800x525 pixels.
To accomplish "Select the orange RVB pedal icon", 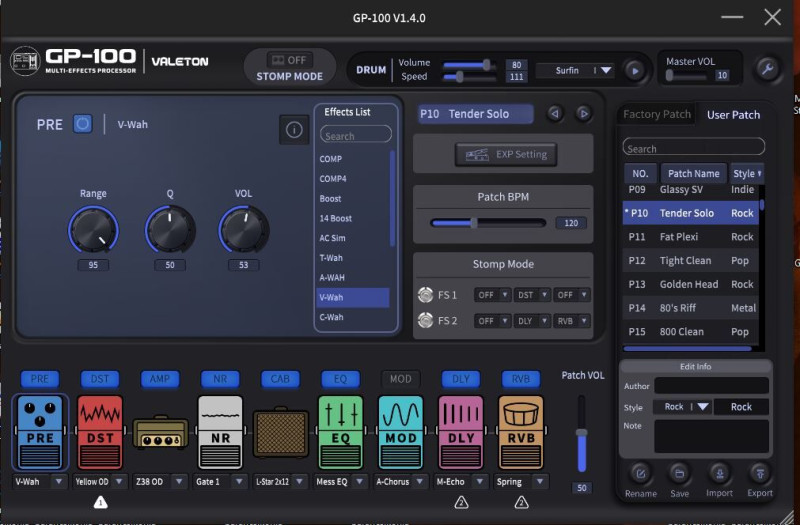I will coord(521,432).
